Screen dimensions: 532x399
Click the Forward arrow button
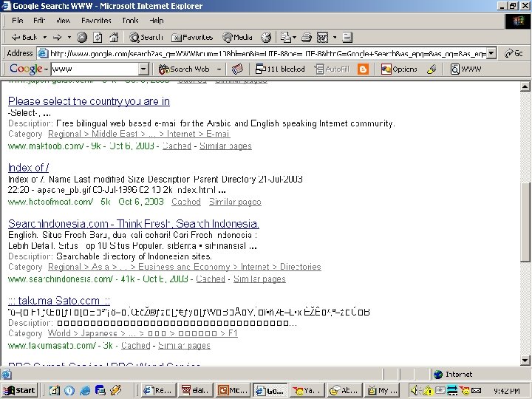(x=58, y=38)
